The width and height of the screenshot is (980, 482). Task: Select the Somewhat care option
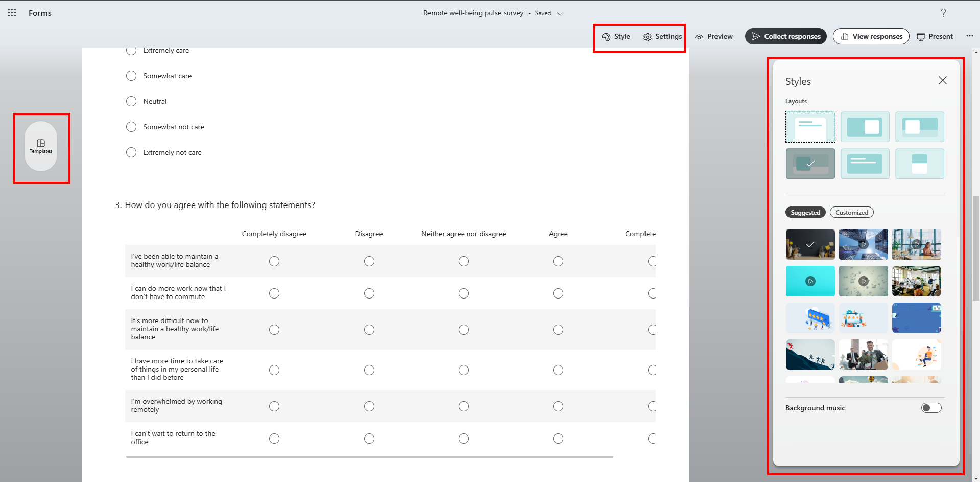click(131, 76)
